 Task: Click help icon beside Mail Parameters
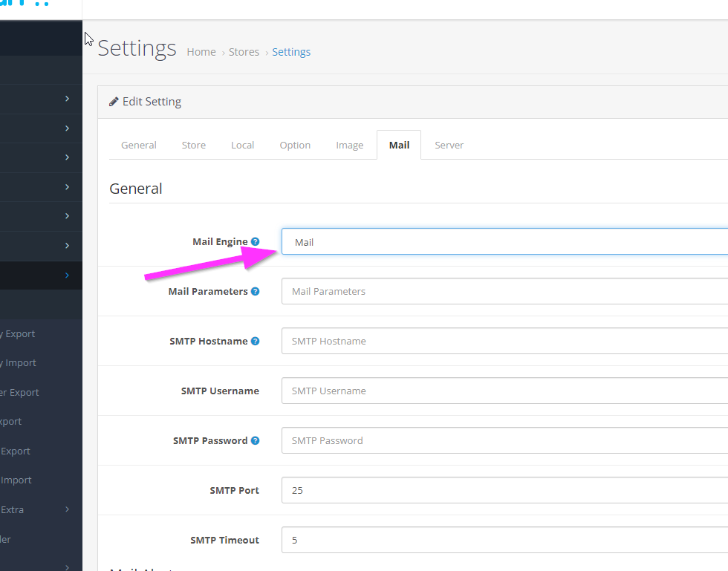pyautogui.click(x=255, y=292)
